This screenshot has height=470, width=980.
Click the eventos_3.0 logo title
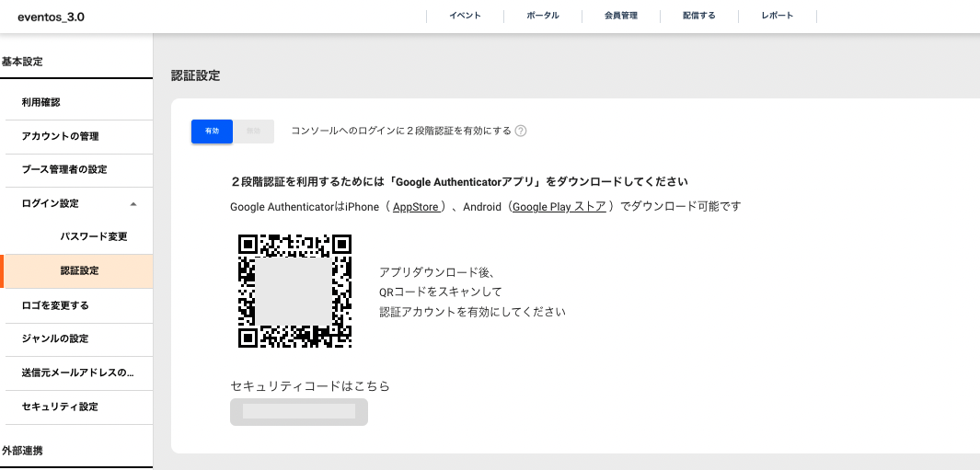51,17
